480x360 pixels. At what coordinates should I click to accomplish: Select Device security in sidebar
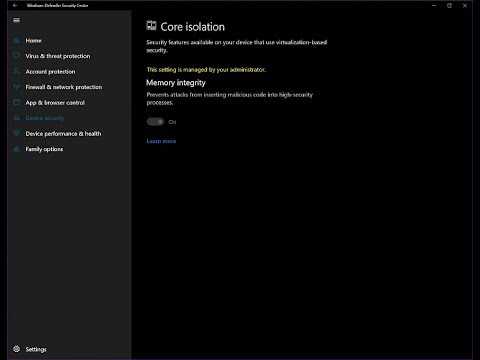45,118
